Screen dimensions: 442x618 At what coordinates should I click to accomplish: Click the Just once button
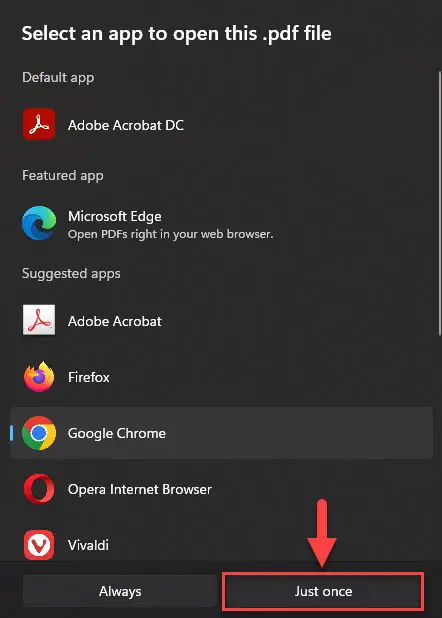[323, 591]
